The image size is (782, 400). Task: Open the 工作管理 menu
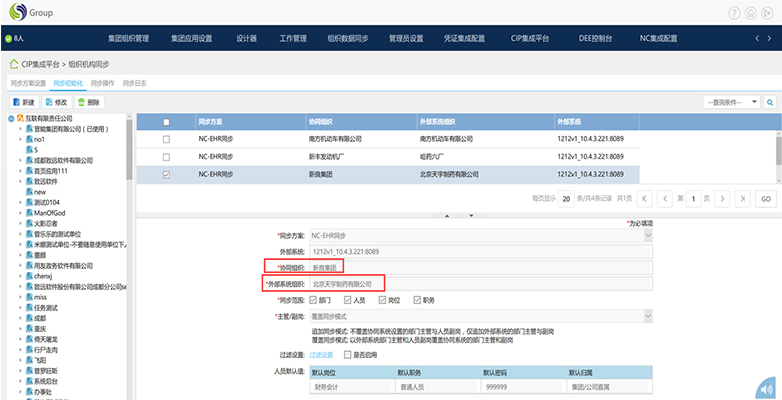293,38
